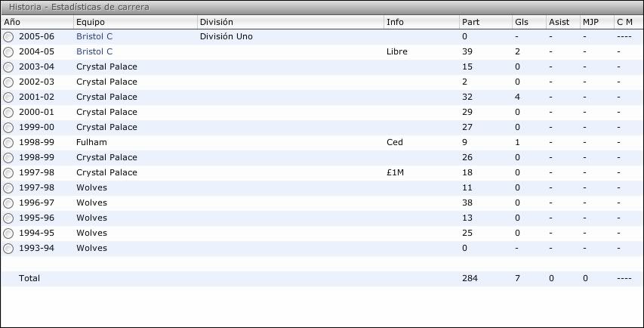Click Wolves in the 1993-94 row
The width and height of the screenshot is (644, 328).
(x=91, y=248)
